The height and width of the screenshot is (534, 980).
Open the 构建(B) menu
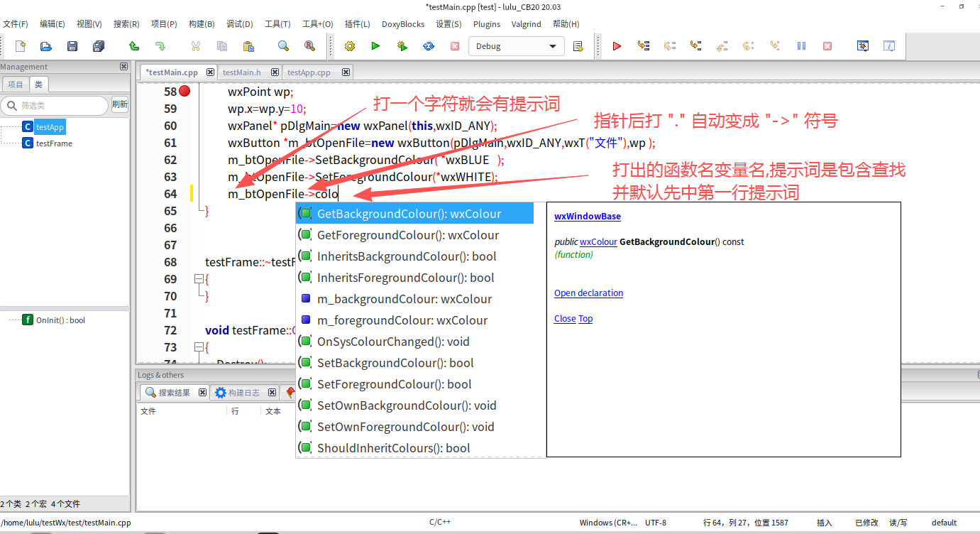[202, 24]
